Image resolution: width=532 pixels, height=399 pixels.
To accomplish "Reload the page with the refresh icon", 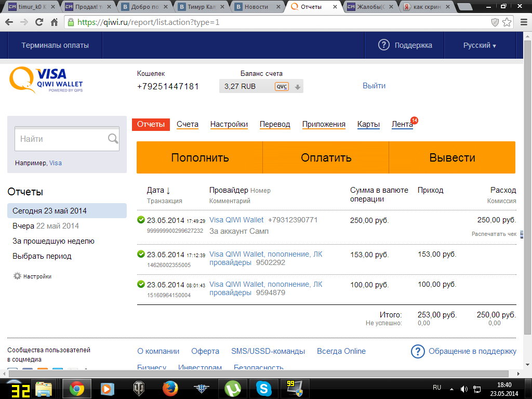I will click(x=39, y=22).
